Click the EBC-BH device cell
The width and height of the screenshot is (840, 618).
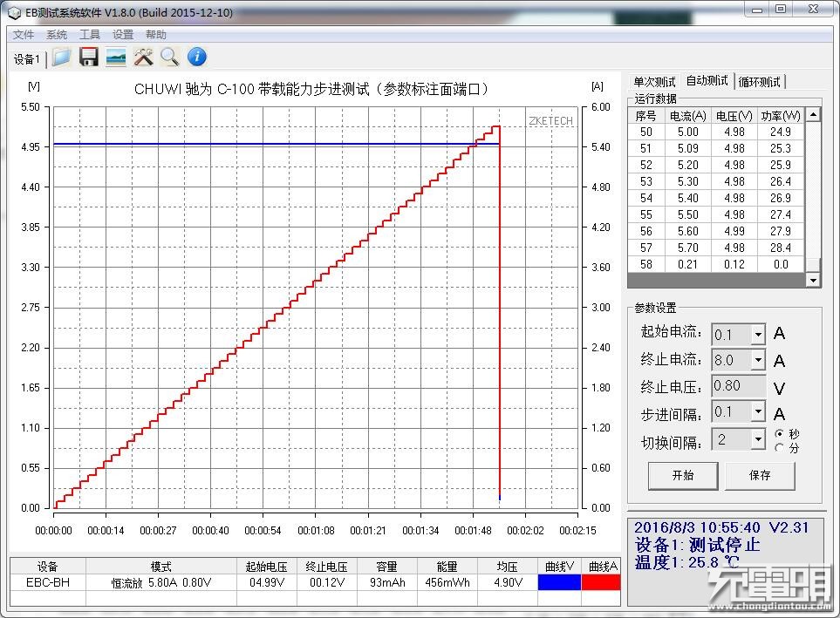(48, 582)
